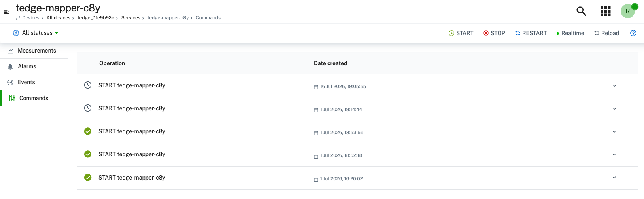The width and height of the screenshot is (644, 199).
Task: Click the green success icon for 16:20:02 operation
Action: point(88,177)
